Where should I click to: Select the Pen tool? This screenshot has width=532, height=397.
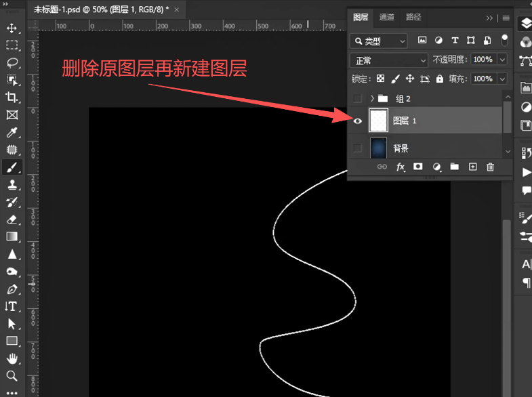pyautogui.click(x=12, y=289)
